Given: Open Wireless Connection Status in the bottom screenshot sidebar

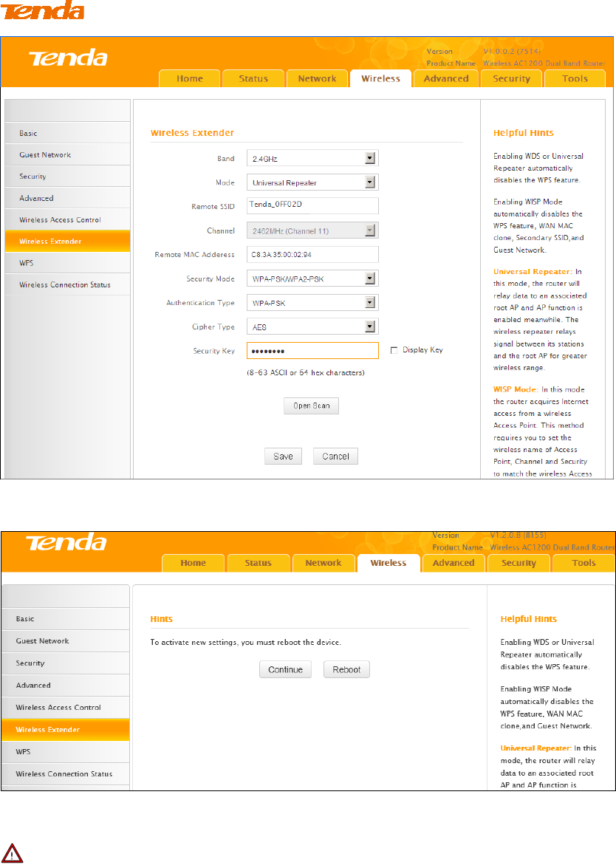Looking at the screenshot, I should 65,774.
